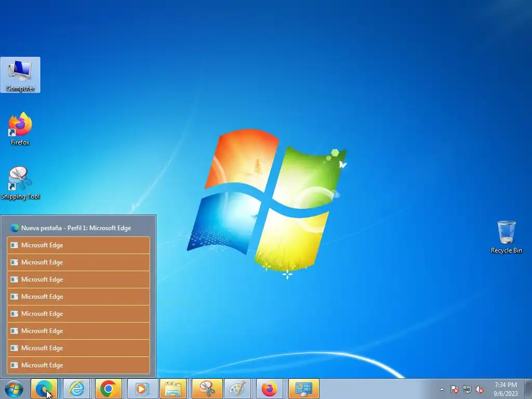Open Windows Media Player from the taskbar

pyautogui.click(x=141, y=389)
